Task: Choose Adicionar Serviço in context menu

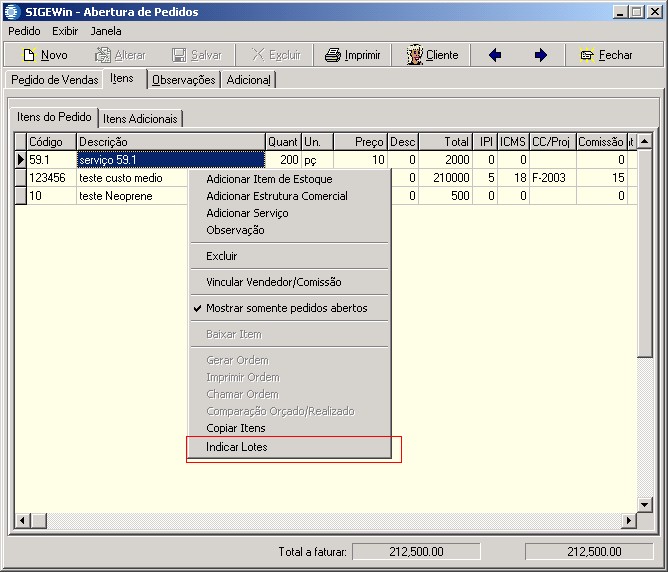Action: 290,213
